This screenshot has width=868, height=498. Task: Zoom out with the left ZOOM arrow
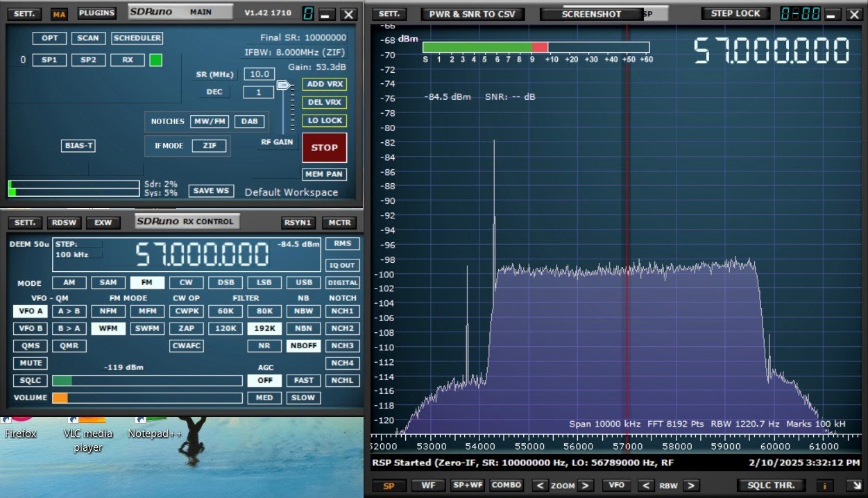(540, 486)
